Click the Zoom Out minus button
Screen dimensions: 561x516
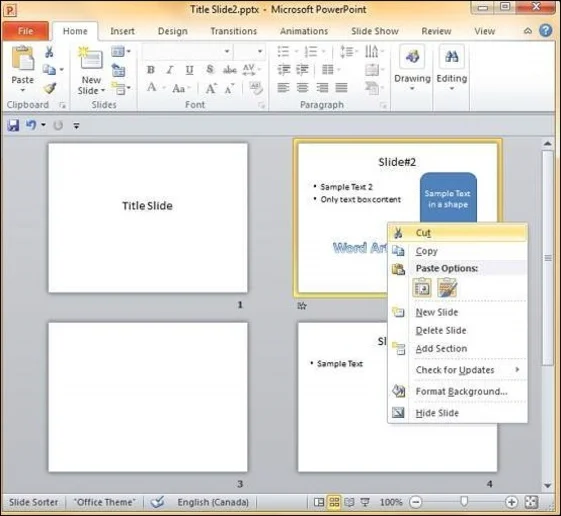click(416, 502)
